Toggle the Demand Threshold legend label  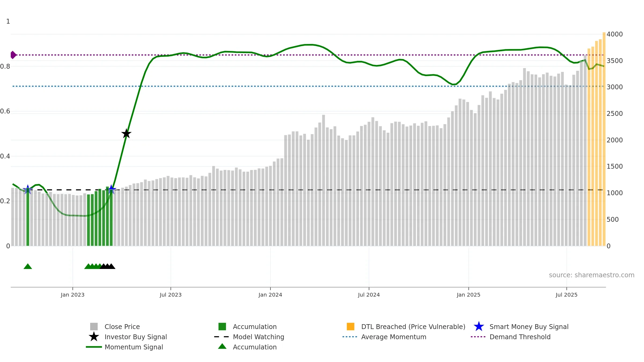[520, 337]
